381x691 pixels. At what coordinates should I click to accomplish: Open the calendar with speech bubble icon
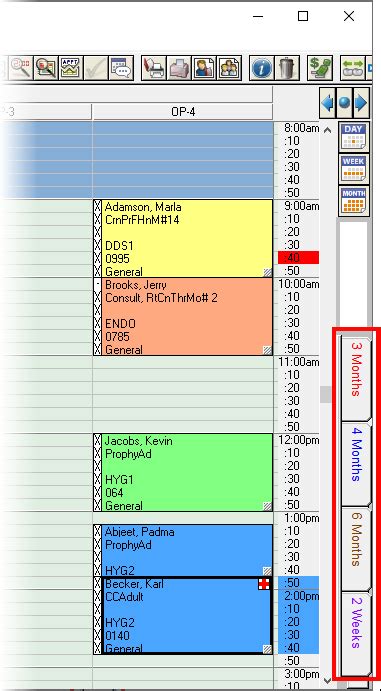(121, 68)
